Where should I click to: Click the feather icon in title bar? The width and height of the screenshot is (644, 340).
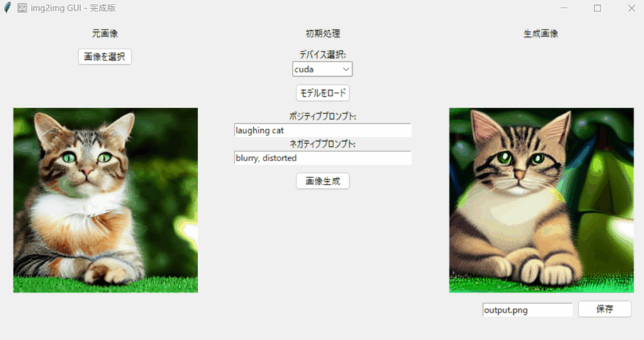pos(8,8)
